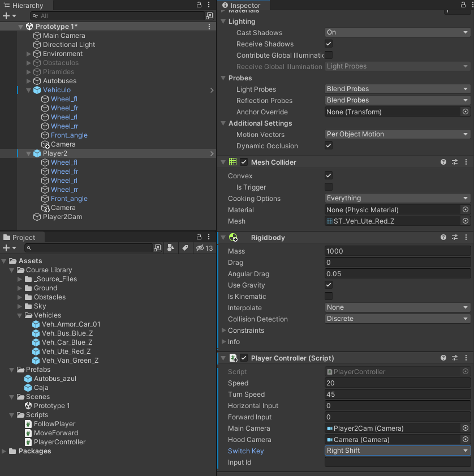
Task: Open Collision Detection dropdown
Action: (398, 319)
